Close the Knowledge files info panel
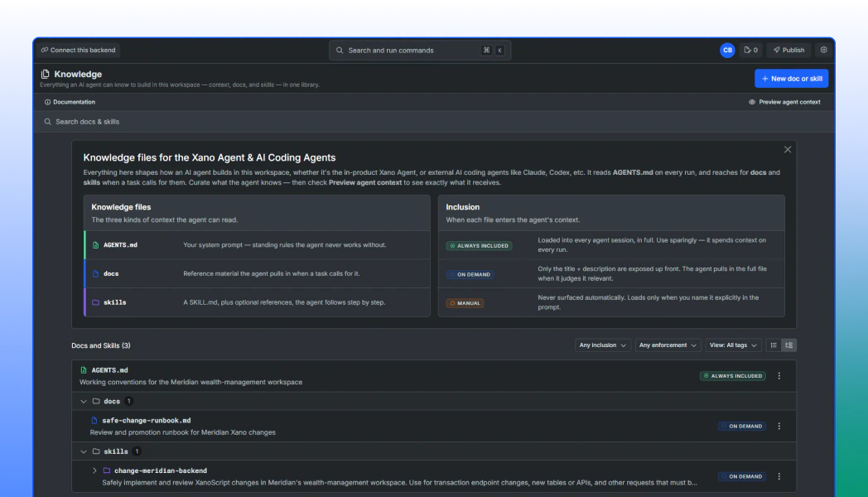 coord(787,149)
